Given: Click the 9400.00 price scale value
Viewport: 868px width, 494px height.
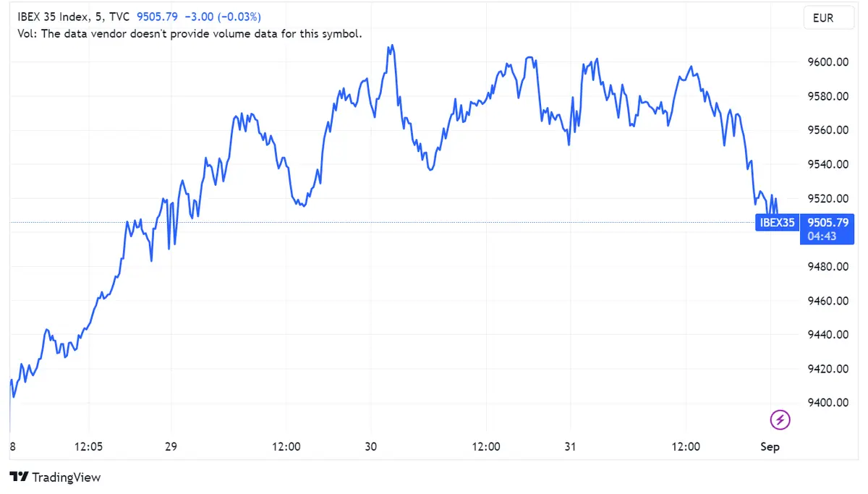Looking at the screenshot, I should click(827, 402).
